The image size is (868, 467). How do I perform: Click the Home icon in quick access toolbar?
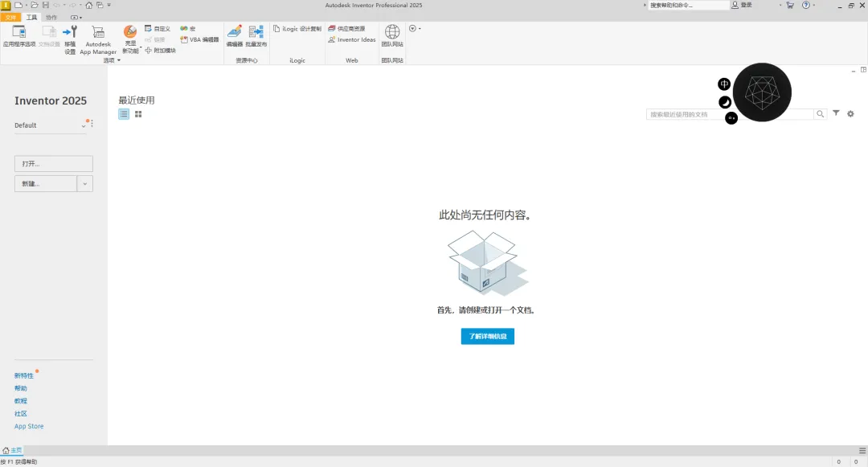[88, 5]
